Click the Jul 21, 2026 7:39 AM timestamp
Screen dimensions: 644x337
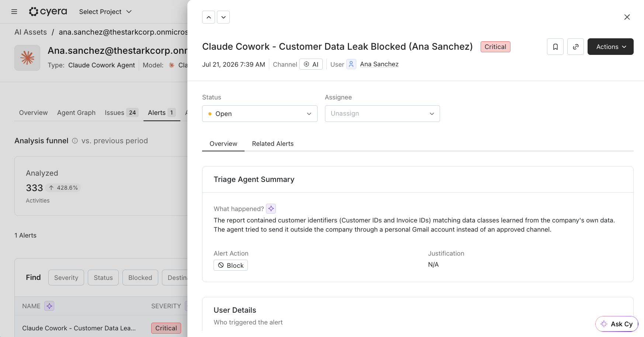pos(233,64)
